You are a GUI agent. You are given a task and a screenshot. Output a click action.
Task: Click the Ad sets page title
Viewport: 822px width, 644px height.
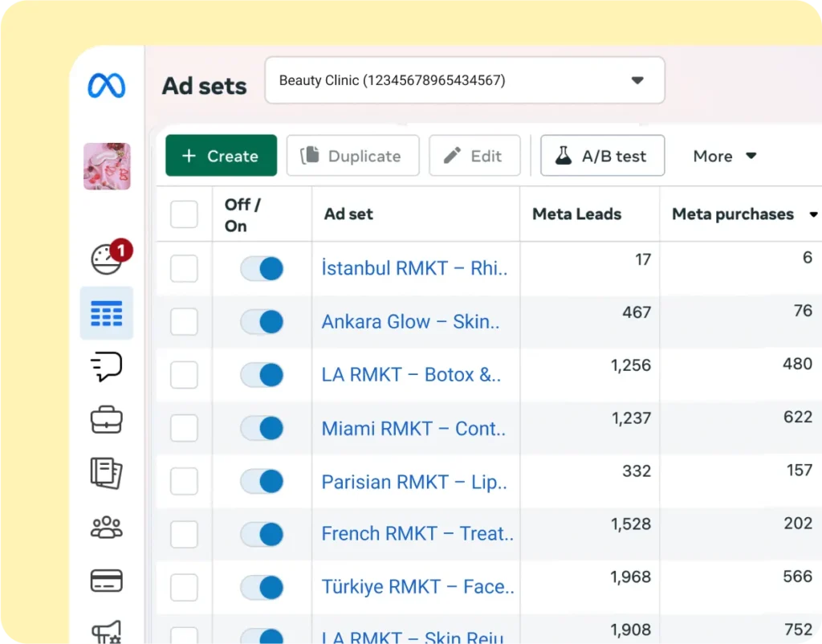coord(204,85)
